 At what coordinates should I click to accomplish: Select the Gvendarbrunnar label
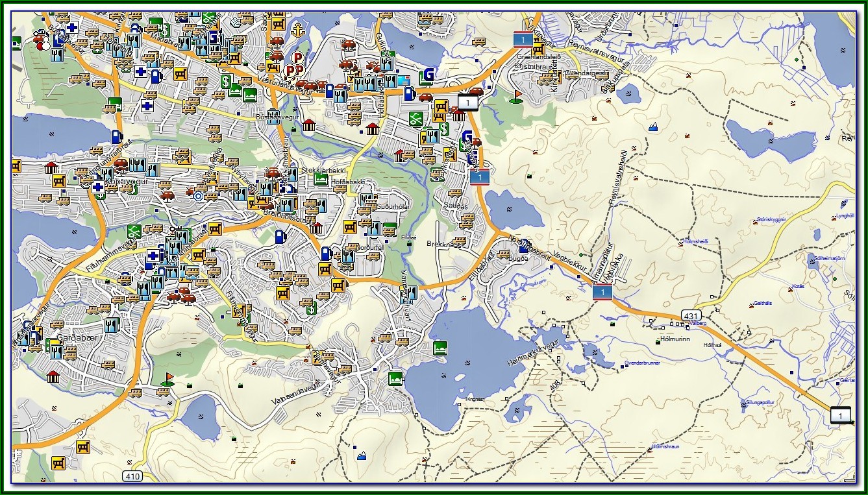click(x=641, y=363)
